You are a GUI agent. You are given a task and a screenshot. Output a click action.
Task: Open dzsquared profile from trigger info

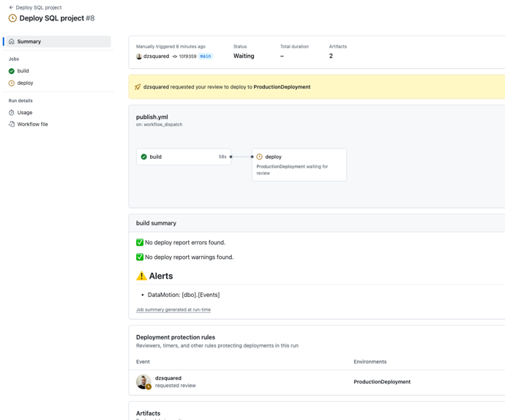(156, 56)
